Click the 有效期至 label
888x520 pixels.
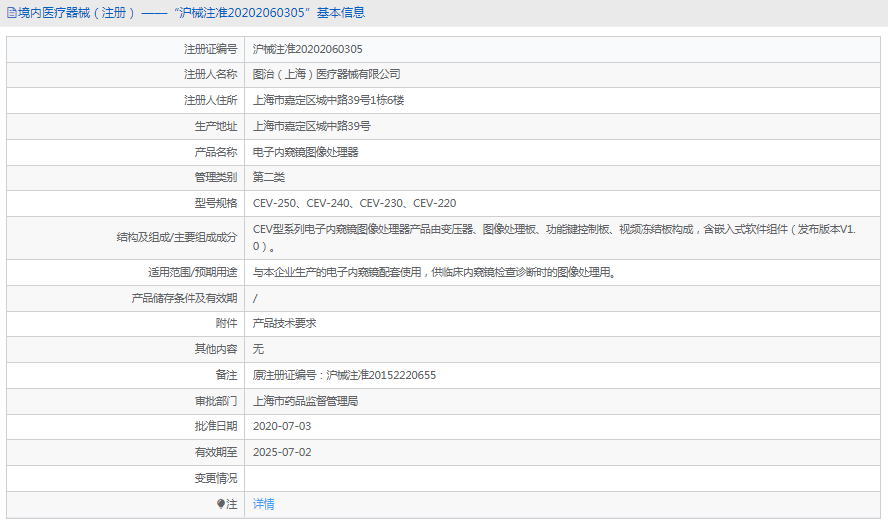[x=216, y=452]
